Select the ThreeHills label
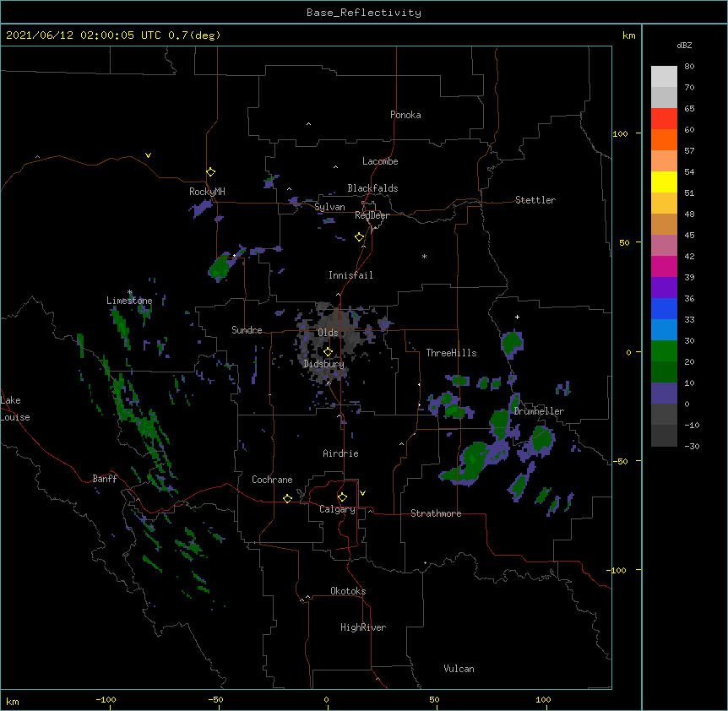 (451, 353)
